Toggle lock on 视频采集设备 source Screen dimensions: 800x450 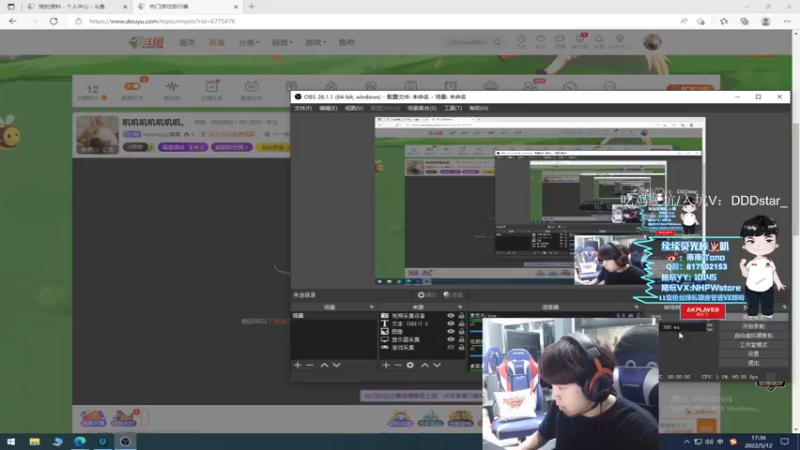point(461,316)
